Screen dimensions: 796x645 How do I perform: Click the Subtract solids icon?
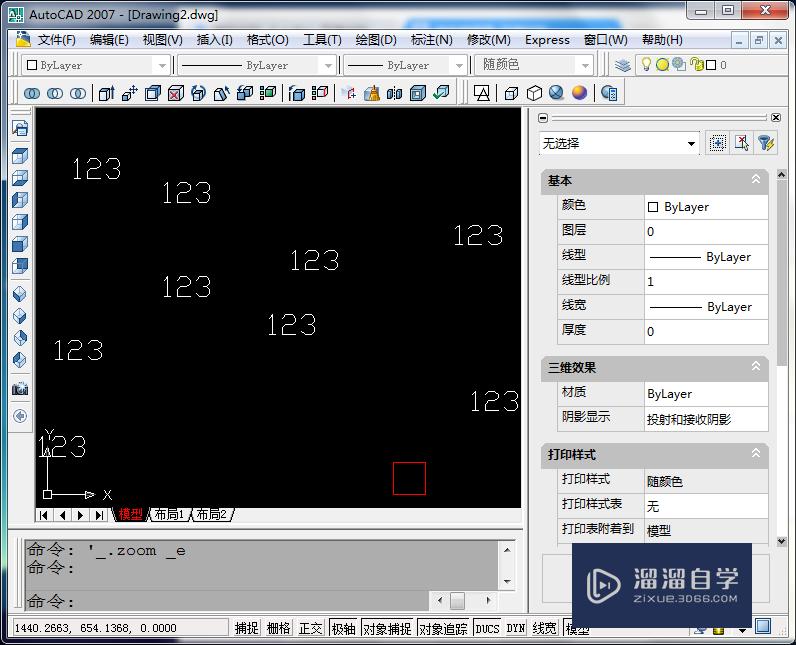pos(55,93)
